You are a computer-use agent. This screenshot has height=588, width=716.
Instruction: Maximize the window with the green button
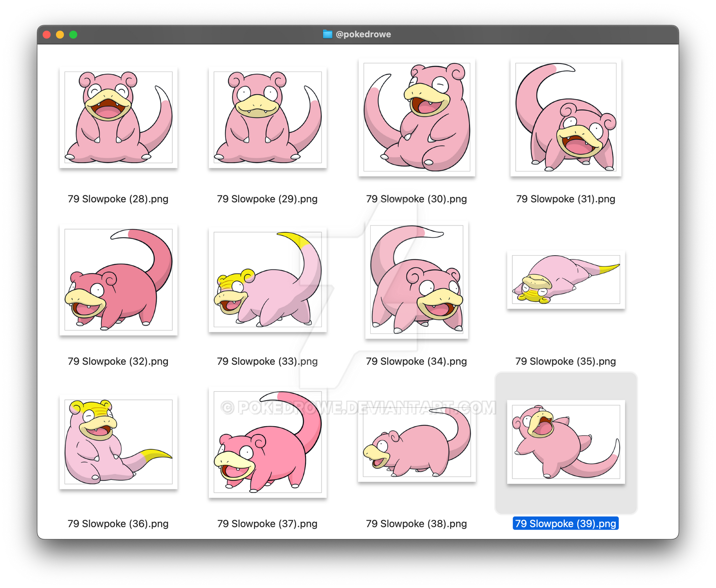(73, 35)
